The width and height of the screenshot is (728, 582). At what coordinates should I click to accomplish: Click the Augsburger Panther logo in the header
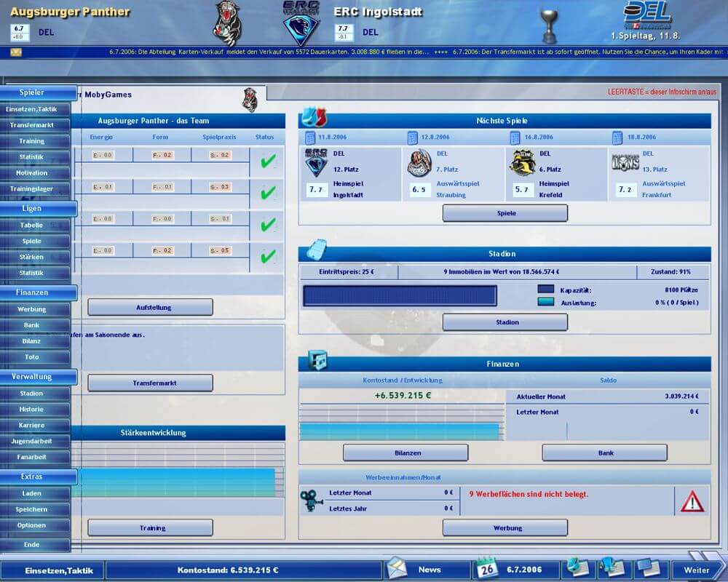227,23
